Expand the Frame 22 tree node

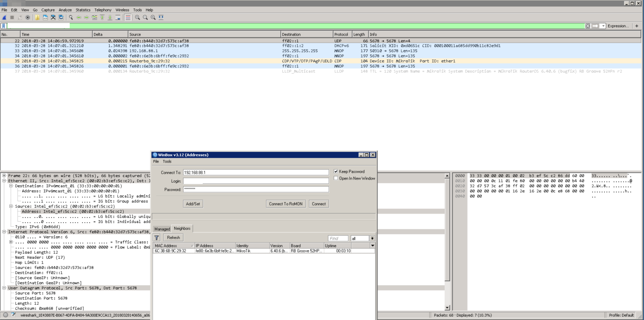[x=4, y=176]
